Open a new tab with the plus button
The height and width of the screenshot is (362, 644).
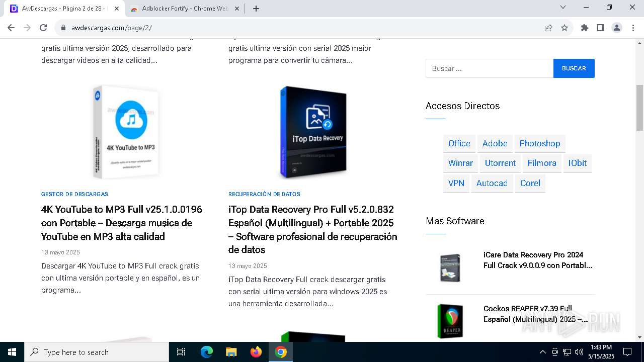(256, 9)
